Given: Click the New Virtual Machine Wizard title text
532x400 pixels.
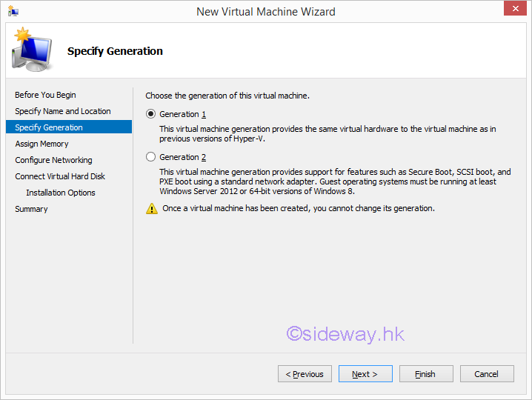Looking at the screenshot, I should click(265, 11).
